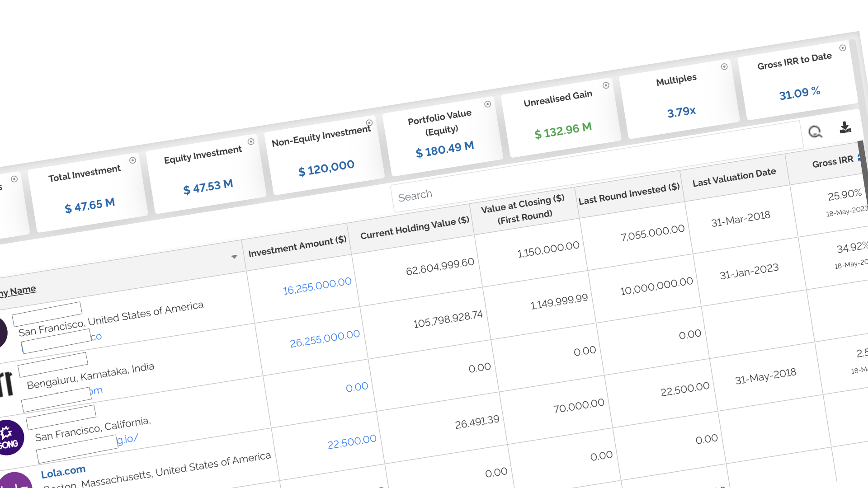Select the magnifier search icon
Screen dimensions: 868x488
coord(816,131)
